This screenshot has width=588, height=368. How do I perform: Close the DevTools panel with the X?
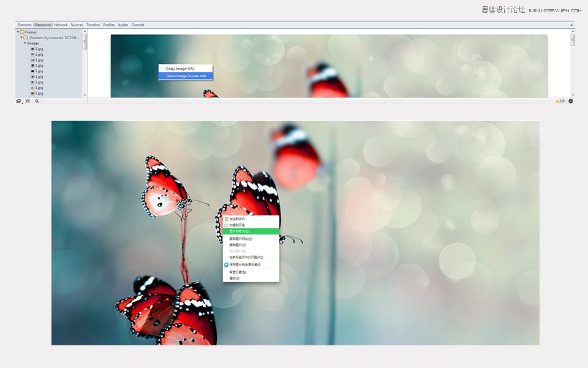click(x=571, y=25)
